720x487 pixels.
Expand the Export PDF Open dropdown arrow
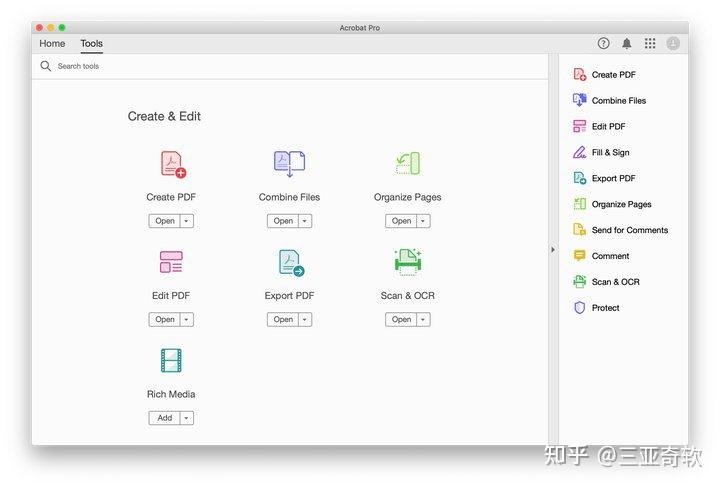pos(305,319)
